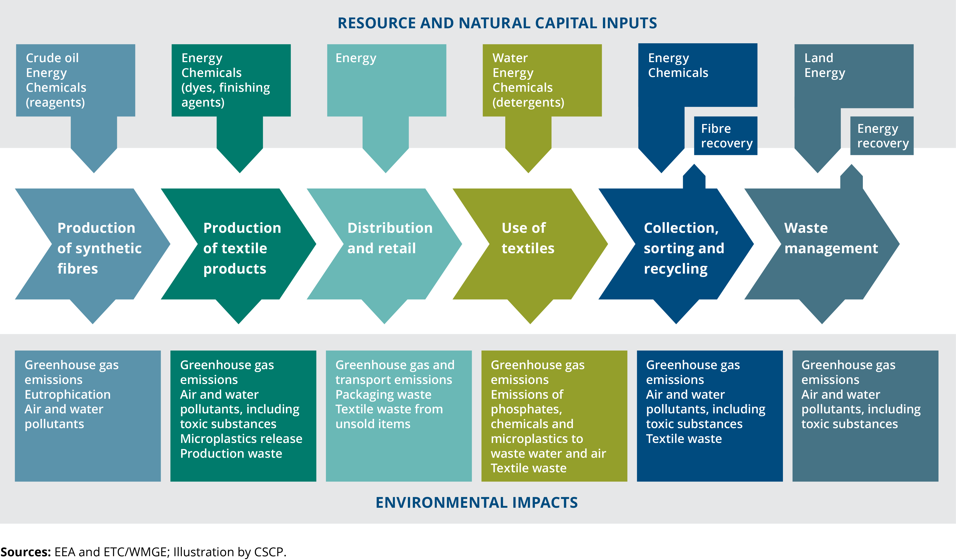Select the light teal 'Energy' input box
Screen dimensions: 956x560
(387, 80)
